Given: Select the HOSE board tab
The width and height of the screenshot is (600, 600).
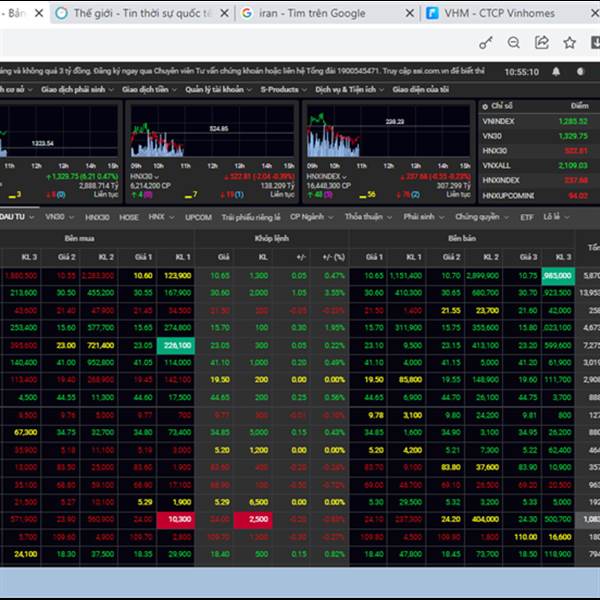Looking at the screenshot, I should pyautogui.click(x=129, y=217).
